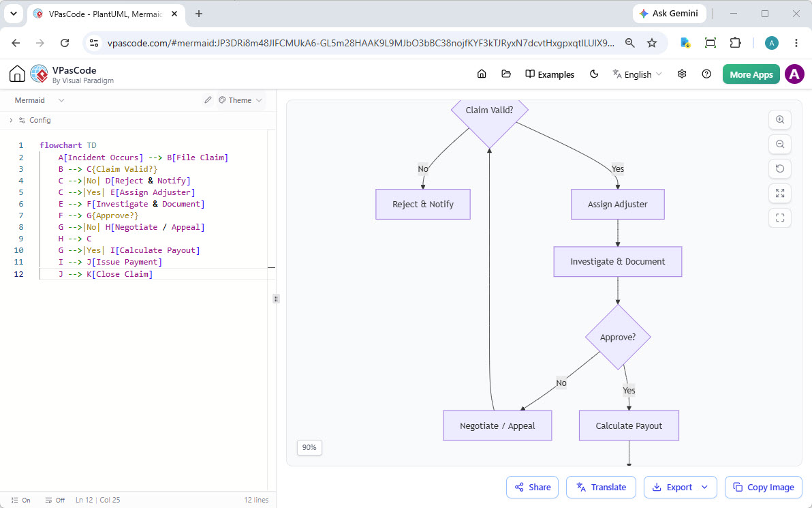Click the Approve? decision node
The height and width of the screenshot is (508, 812).
point(618,337)
